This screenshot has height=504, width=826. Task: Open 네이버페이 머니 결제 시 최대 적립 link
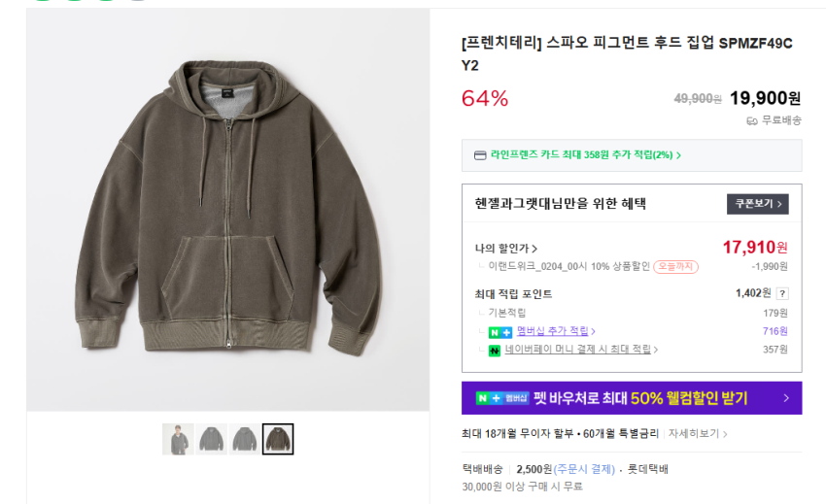pyautogui.click(x=580, y=350)
